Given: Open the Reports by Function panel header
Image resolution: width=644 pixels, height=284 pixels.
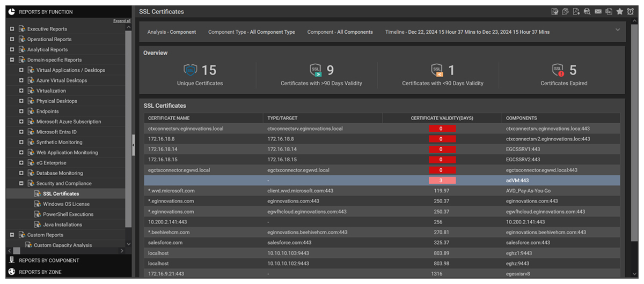Looking at the screenshot, I should [x=46, y=12].
